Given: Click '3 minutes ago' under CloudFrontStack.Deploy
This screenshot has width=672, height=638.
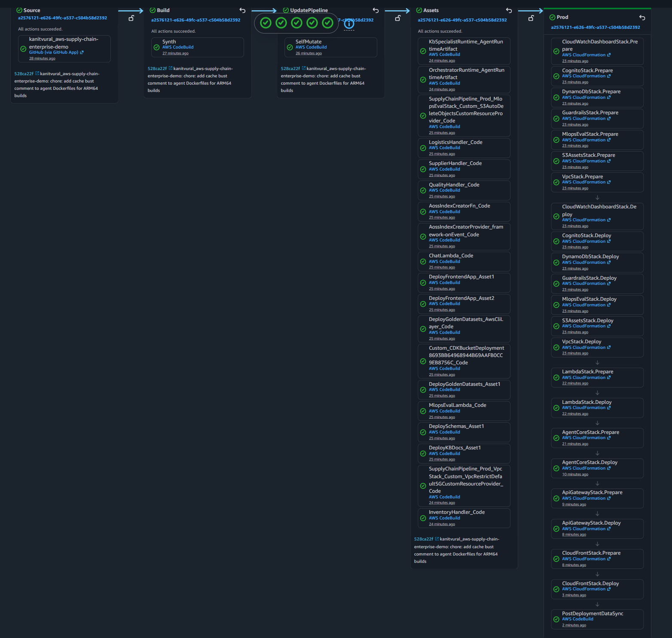Looking at the screenshot, I should (x=574, y=595).
